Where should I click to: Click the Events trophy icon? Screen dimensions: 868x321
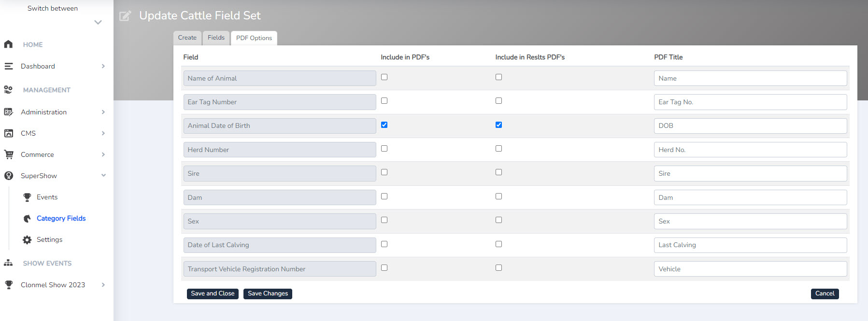coord(27,197)
